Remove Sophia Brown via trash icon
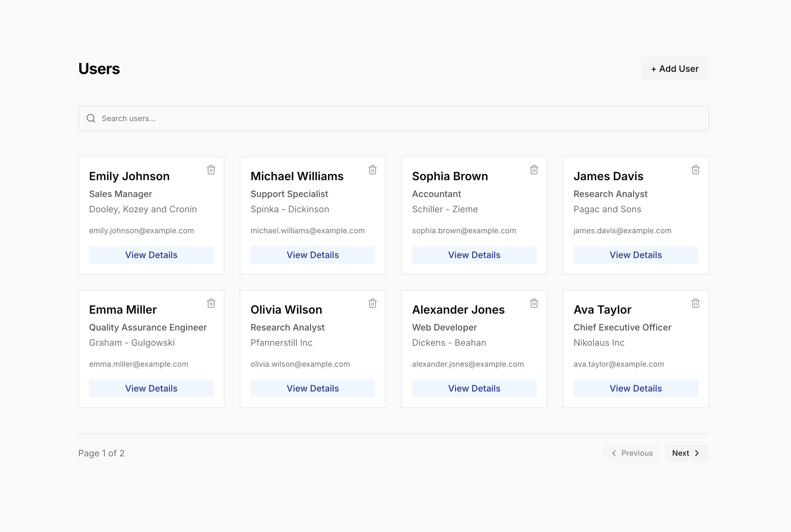 click(x=534, y=170)
